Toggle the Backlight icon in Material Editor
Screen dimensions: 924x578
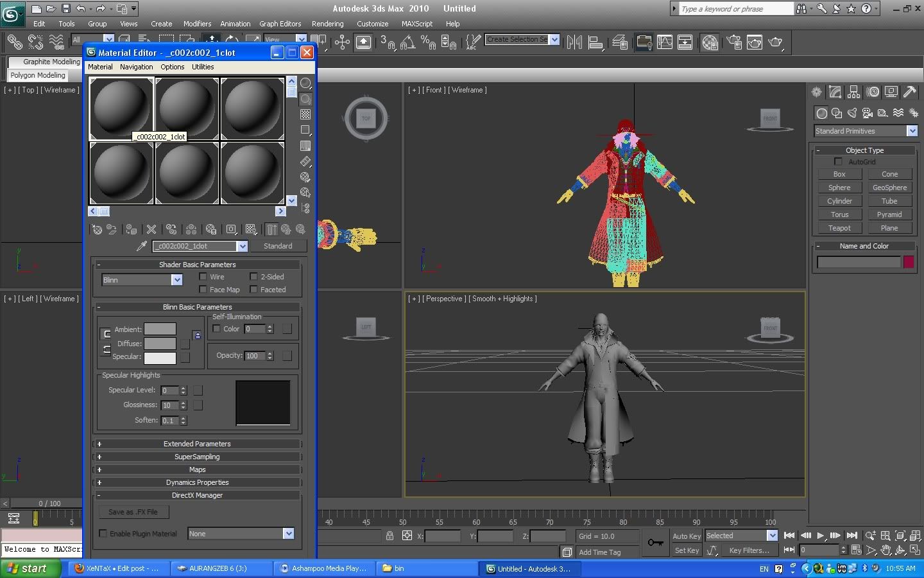click(x=306, y=99)
